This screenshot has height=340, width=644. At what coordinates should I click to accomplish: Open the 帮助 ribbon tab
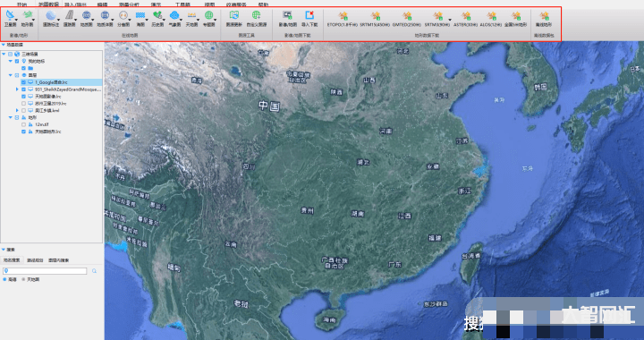tap(263, 4)
